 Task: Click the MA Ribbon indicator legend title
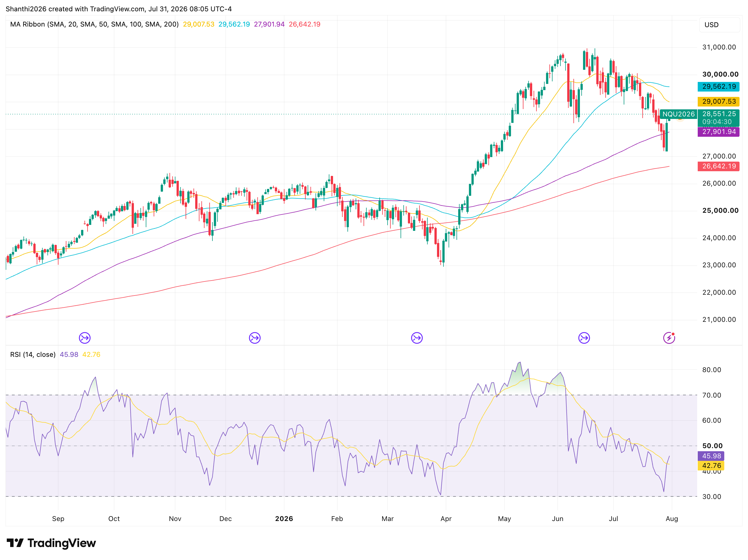point(94,24)
